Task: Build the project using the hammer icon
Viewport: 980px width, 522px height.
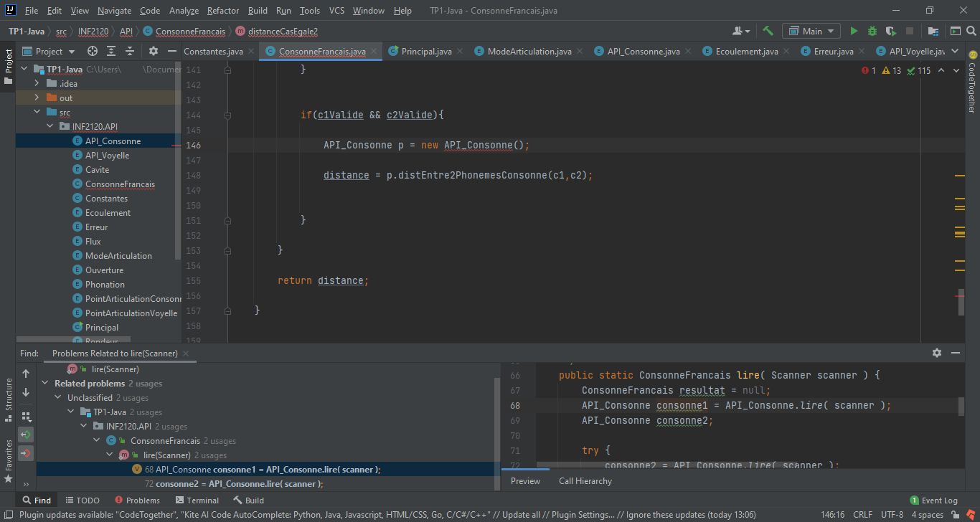Action: (766, 31)
